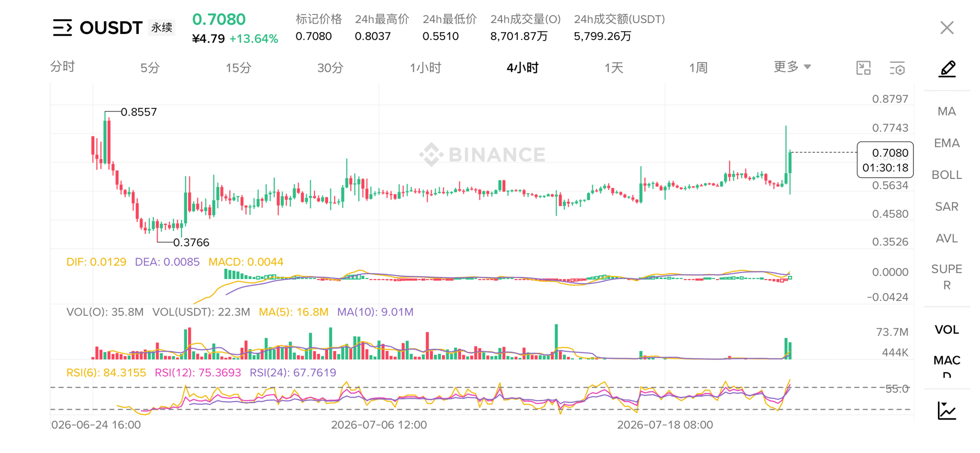Click the 24h成交额 value 5,799.26万
Viewport: 980px width, 453px height.
coord(603,36)
